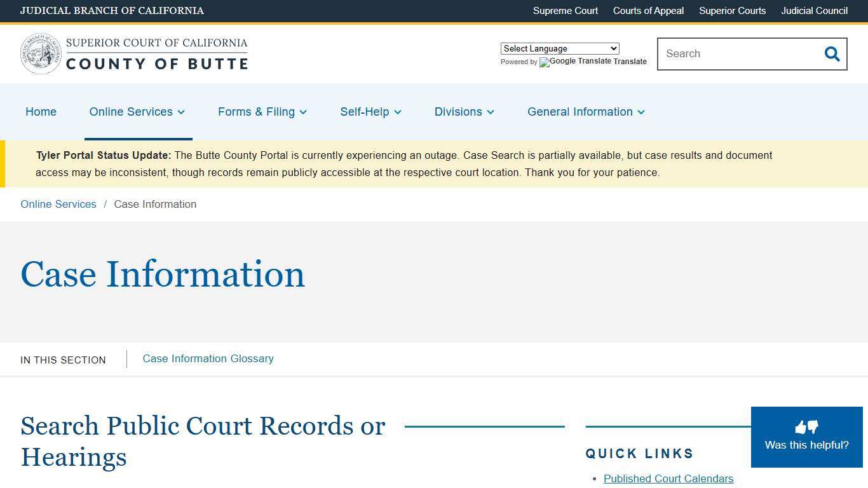Viewport: 868px width, 488px height.
Task: Select the thumbs down feedback icon
Action: 813,428
